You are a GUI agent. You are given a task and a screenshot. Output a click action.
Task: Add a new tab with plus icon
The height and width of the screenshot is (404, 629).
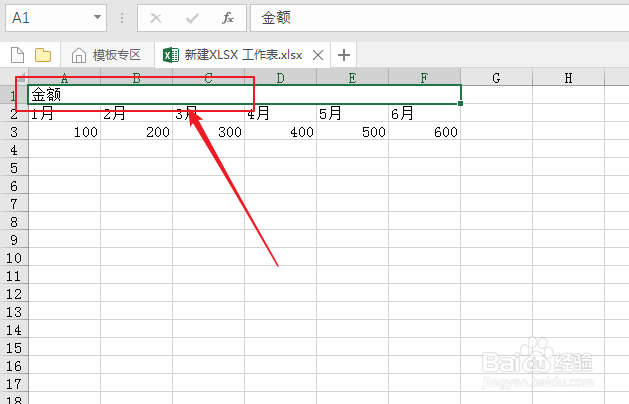pos(344,55)
